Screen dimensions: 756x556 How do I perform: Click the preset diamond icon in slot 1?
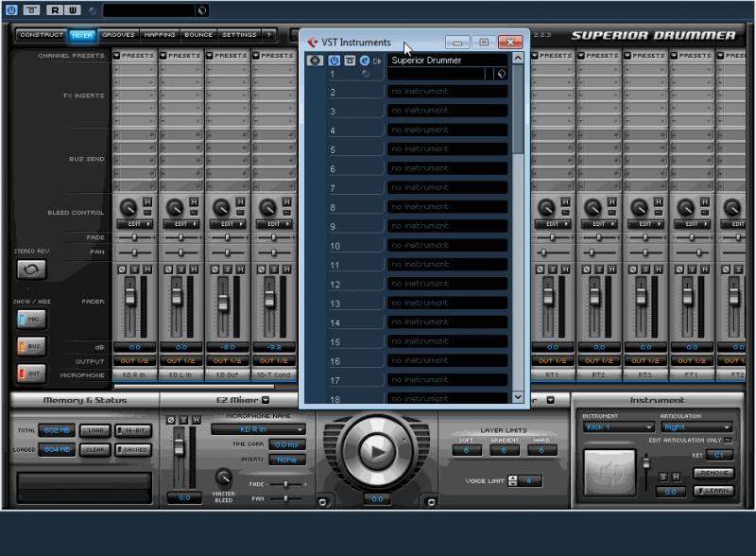pos(502,74)
